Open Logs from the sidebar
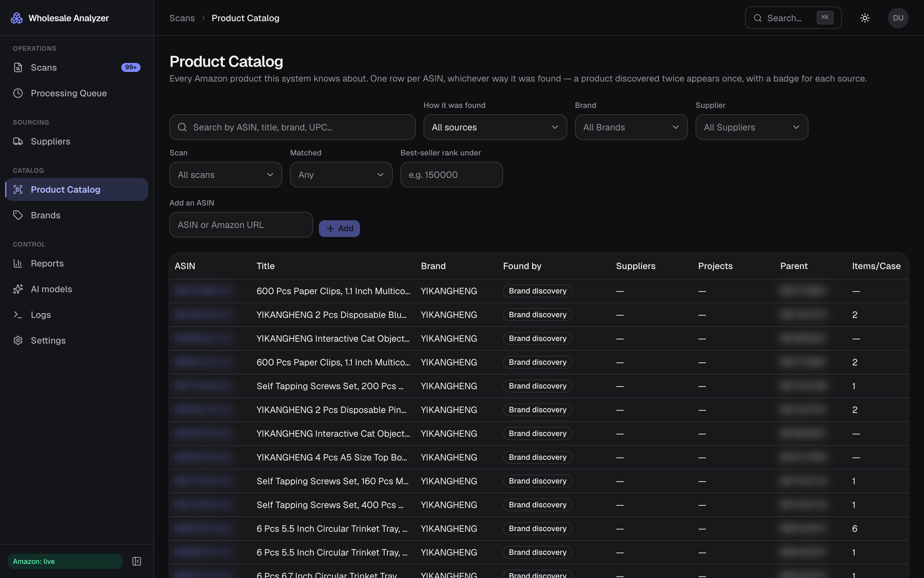The height and width of the screenshot is (578, 924). (x=76, y=315)
